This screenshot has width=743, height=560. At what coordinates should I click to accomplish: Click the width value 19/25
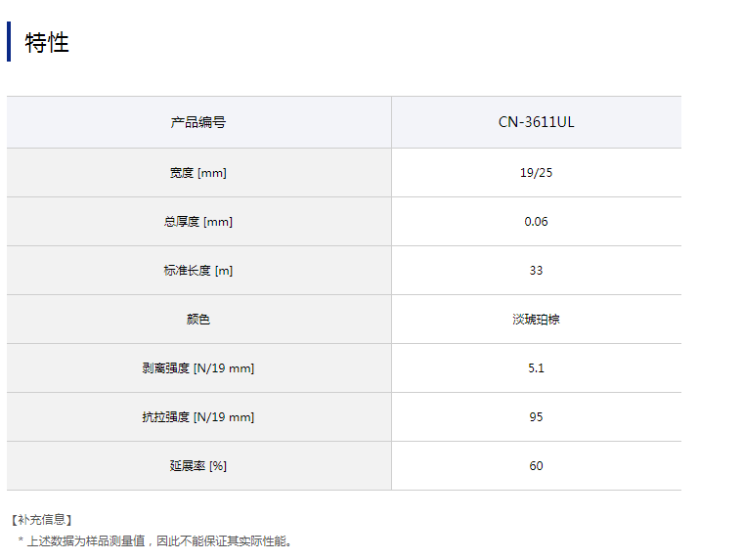click(x=536, y=173)
